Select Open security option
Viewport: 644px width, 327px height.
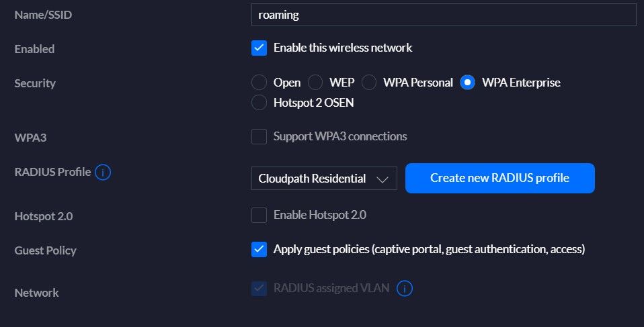tap(259, 83)
